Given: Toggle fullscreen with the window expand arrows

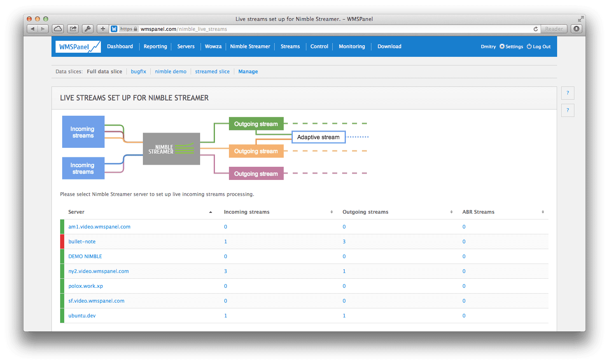Looking at the screenshot, I should pos(581,19).
